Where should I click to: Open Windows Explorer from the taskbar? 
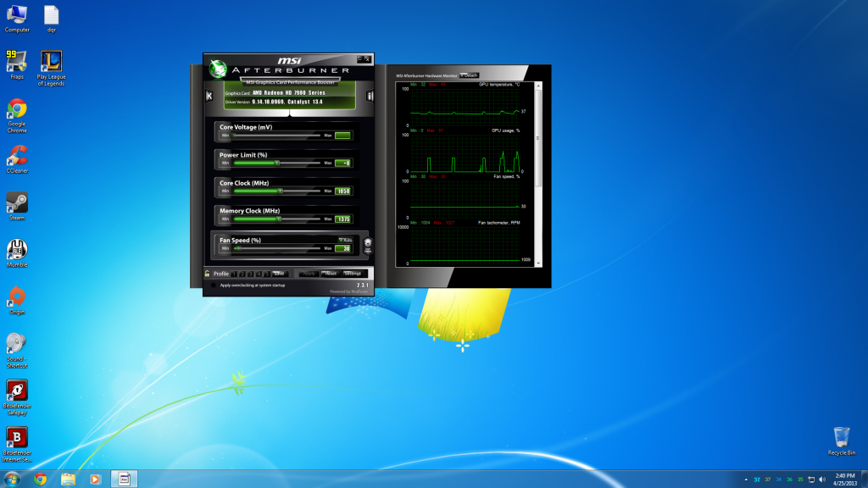coord(68,480)
